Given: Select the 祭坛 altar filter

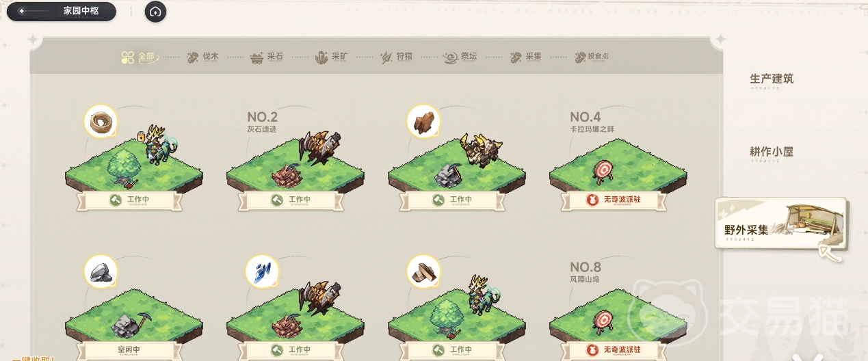Looking at the screenshot, I should click(460, 57).
